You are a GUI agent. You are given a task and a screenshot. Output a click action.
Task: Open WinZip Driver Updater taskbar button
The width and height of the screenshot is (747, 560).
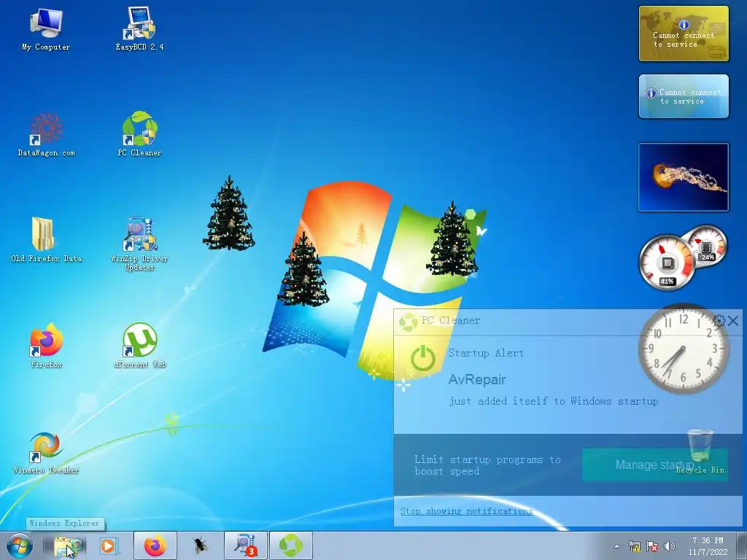(245, 545)
